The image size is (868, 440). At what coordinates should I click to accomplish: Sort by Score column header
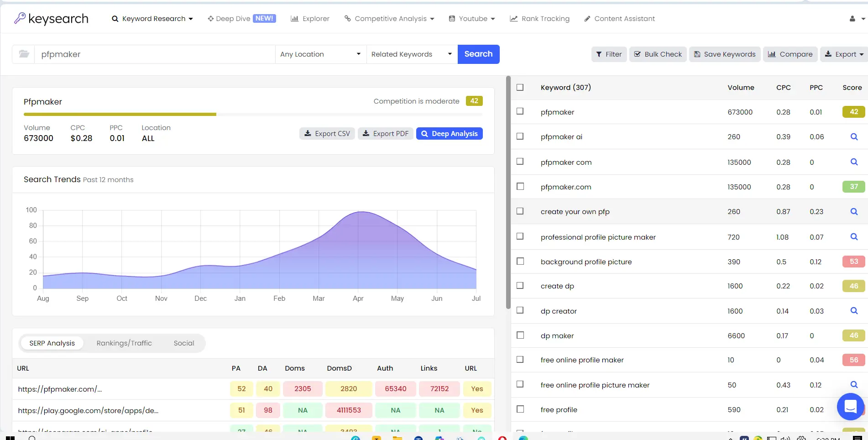coord(852,88)
